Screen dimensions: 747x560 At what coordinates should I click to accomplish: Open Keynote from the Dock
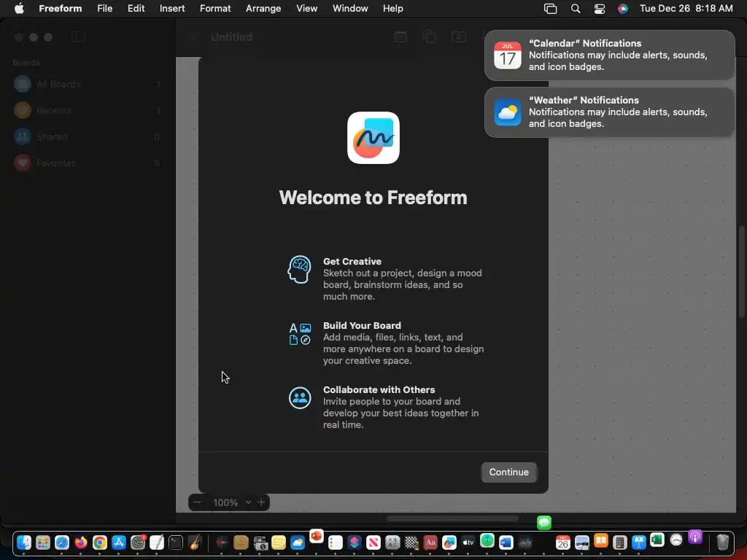[x=639, y=542]
